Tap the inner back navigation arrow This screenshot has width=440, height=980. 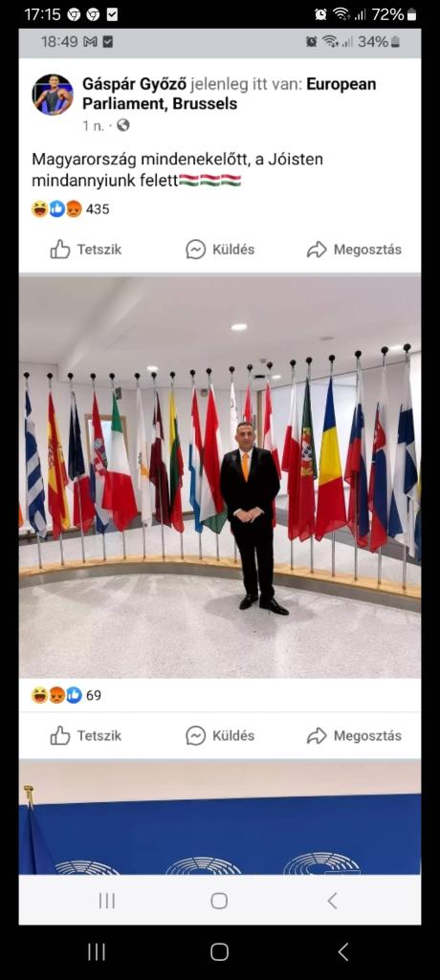(333, 901)
